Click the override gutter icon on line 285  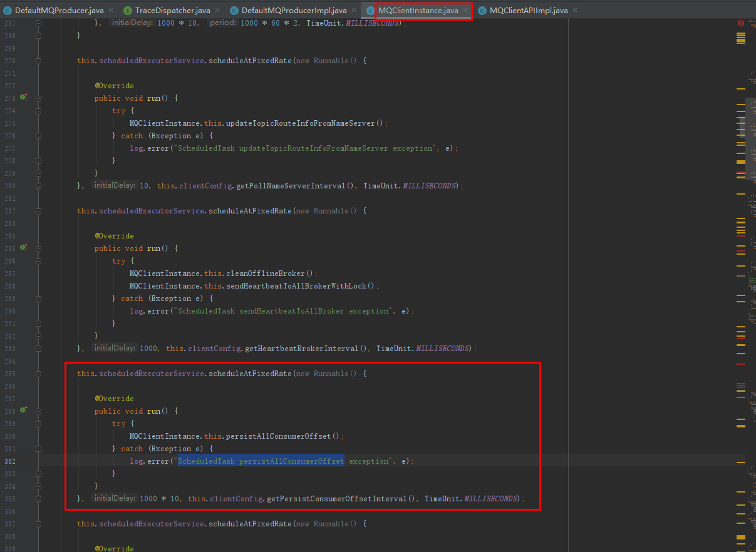(24, 248)
